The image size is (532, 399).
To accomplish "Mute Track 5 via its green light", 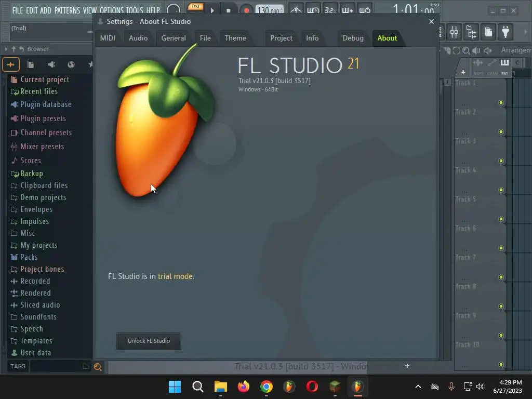I will point(501,219).
